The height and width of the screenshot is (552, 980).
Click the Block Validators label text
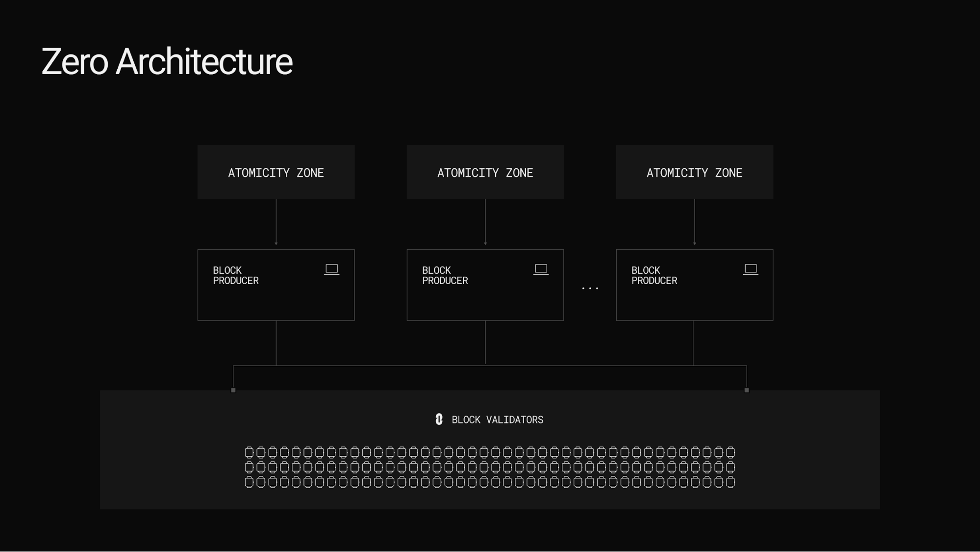(x=498, y=420)
